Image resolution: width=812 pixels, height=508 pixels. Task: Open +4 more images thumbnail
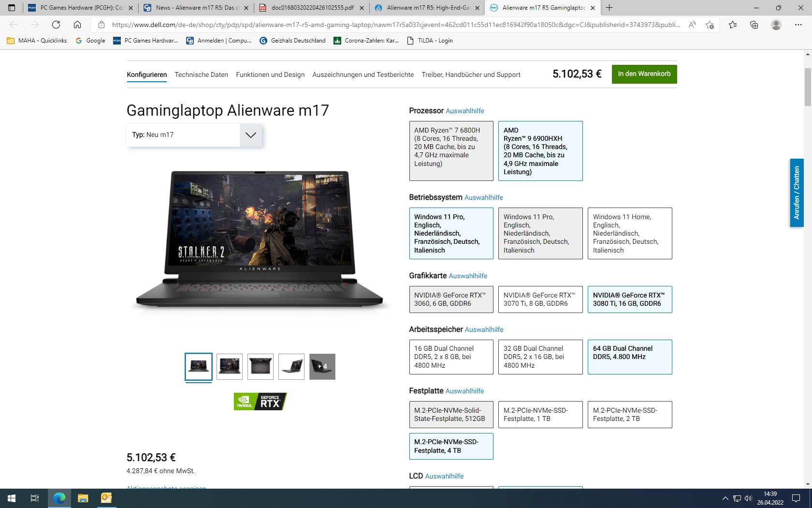[x=322, y=367]
